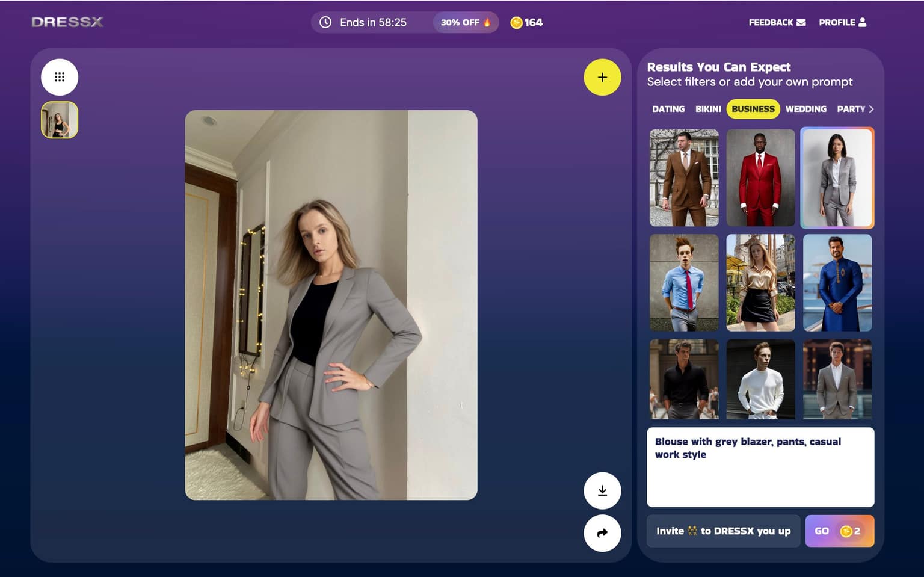Choose the white sweater man preset

pyautogui.click(x=760, y=379)
